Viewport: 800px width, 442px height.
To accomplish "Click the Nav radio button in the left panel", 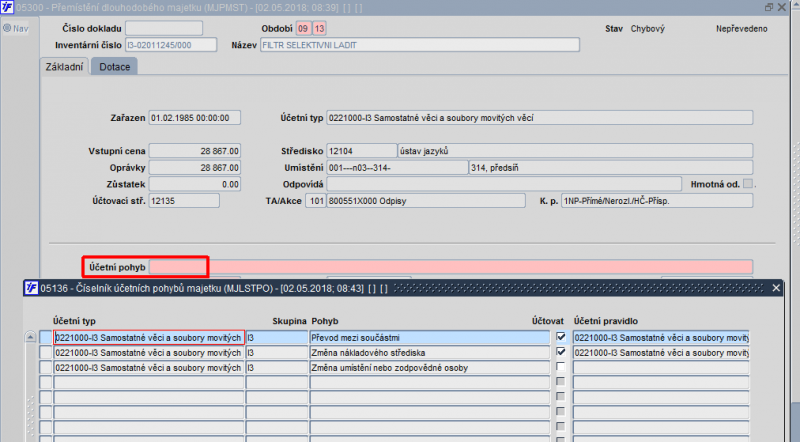I will tap(7, 29).
